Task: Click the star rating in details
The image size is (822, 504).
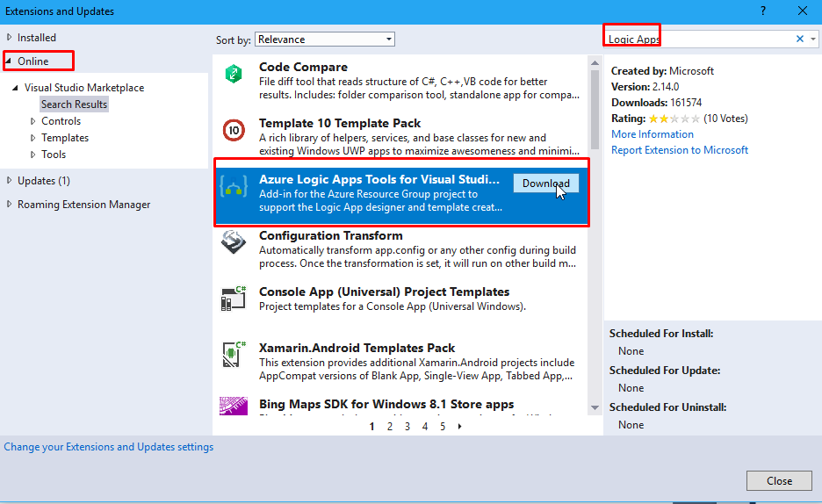Action: click(674, 119)
